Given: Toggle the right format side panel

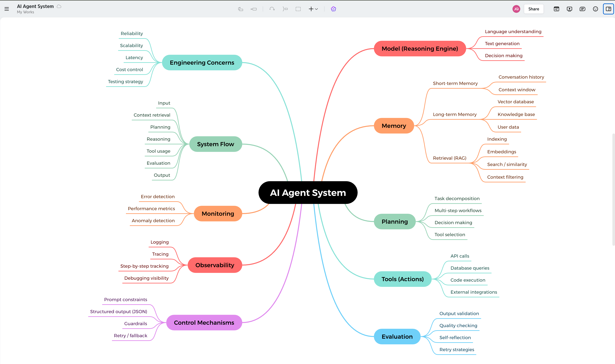Looking at the screenshot, I should pyautogui.click(x=608, y=9).
